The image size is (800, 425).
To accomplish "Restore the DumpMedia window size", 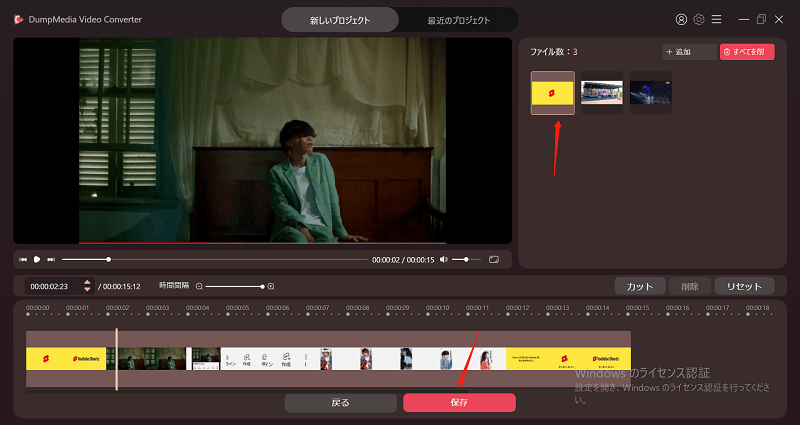I will 761,19.
